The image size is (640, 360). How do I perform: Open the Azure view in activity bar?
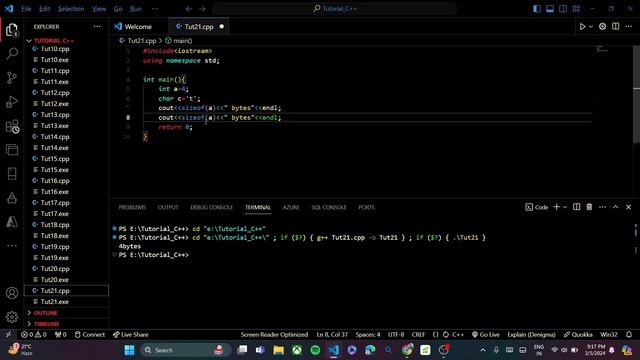[x=12, y=222]
